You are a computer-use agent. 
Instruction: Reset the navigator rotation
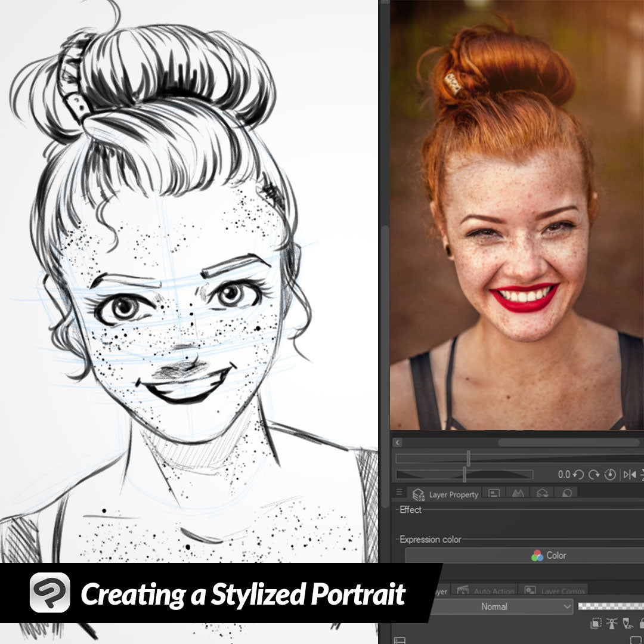610,475
